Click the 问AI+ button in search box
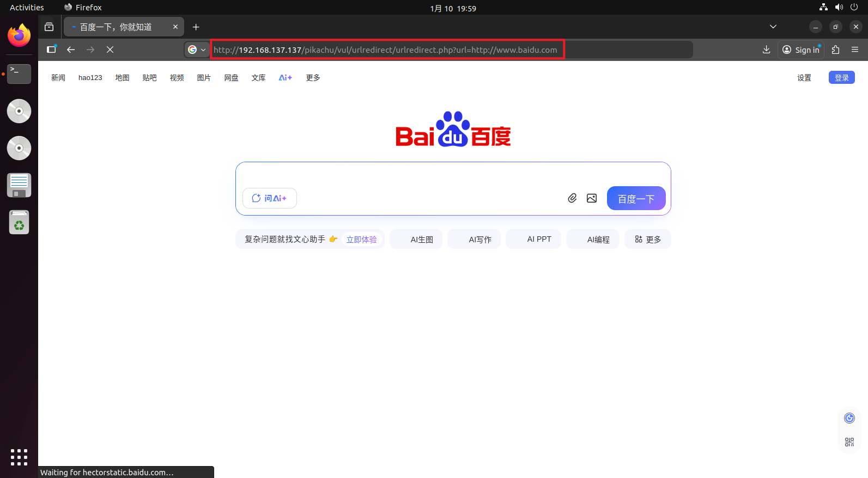Image resolution: width=868 pixels, height=478 pixels. point(270,198)
